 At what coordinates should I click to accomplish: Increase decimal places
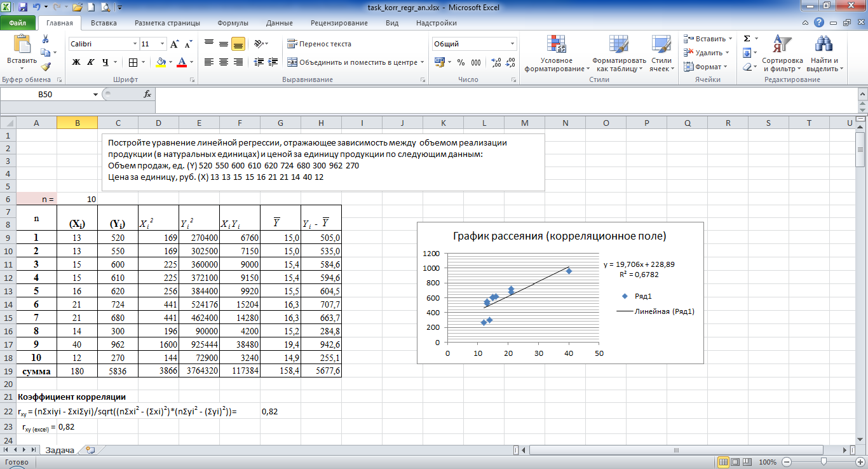[496, 62]
